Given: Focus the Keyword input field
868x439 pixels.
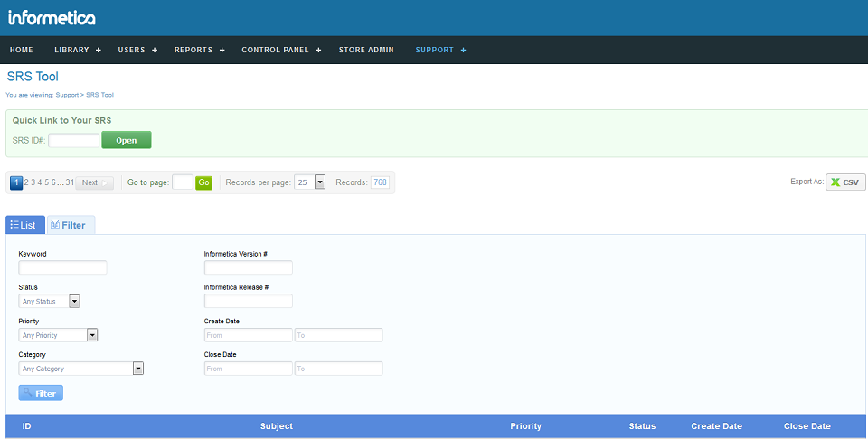Looking at the screenshot, I should (62, 267).
